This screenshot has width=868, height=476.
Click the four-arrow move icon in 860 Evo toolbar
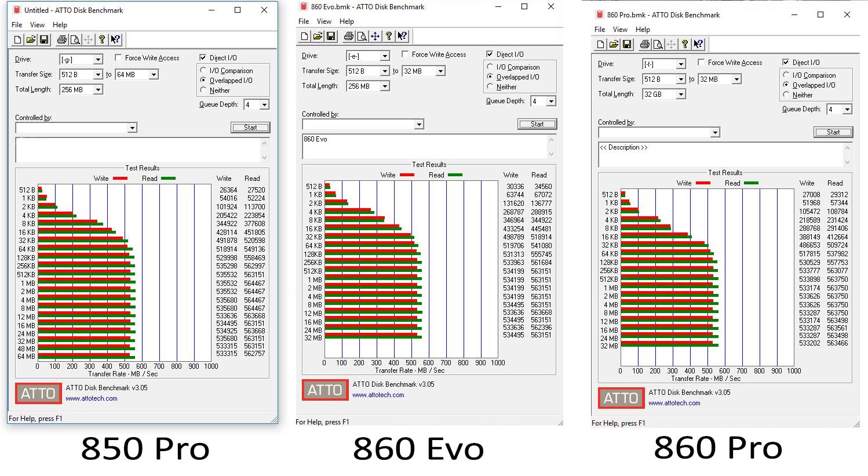coord(375,36)
